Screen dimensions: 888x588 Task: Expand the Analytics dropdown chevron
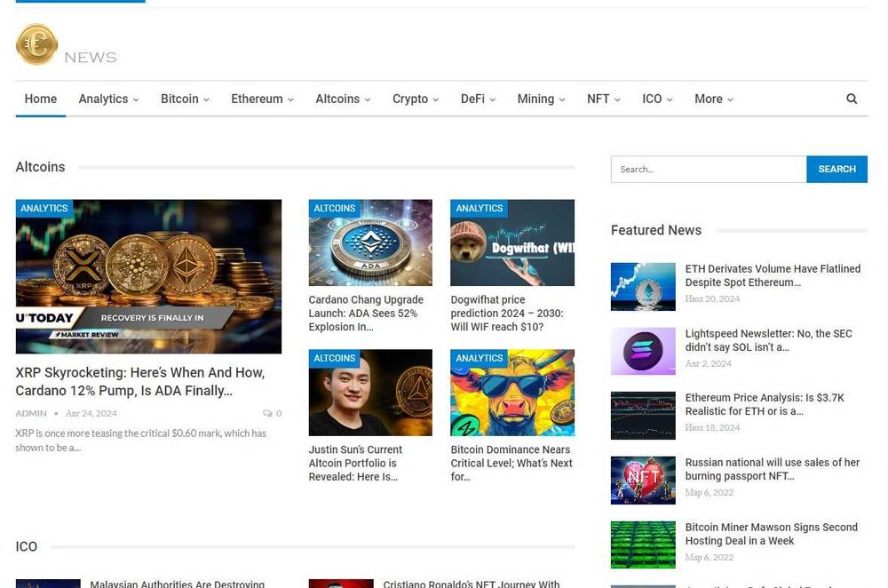pos(136,99)
